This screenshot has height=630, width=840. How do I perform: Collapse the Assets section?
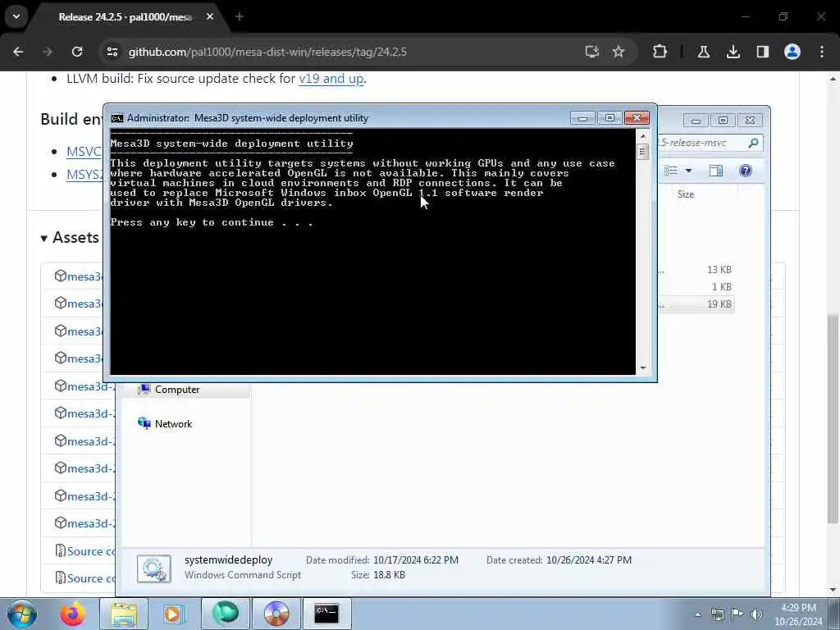click(x=71, y=237)
